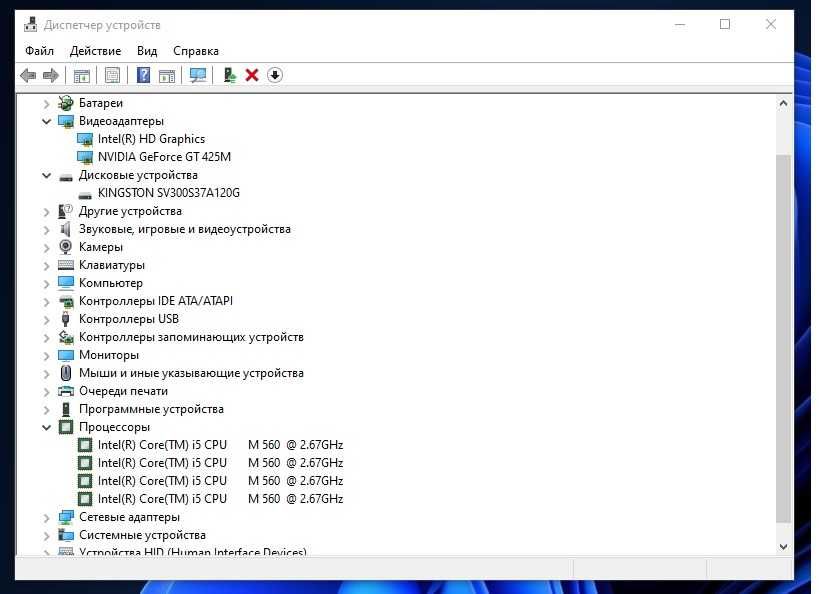Select the Компьютер label

[x=111, y=283]
